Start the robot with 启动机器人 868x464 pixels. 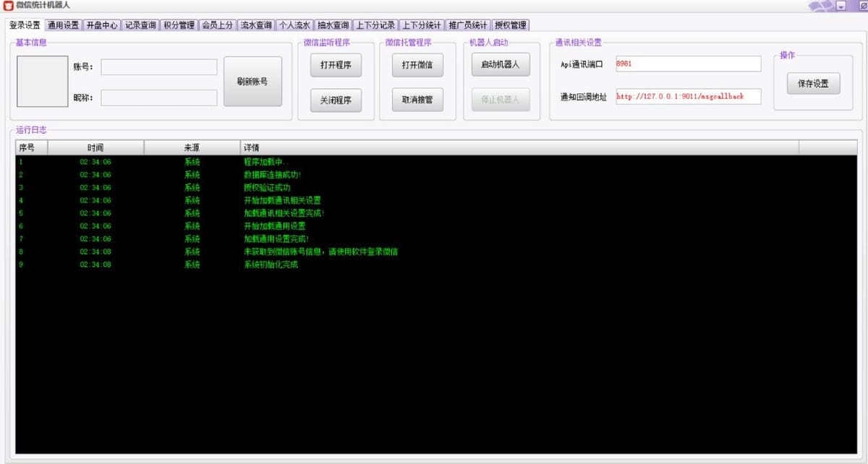[x=501, y=64]
